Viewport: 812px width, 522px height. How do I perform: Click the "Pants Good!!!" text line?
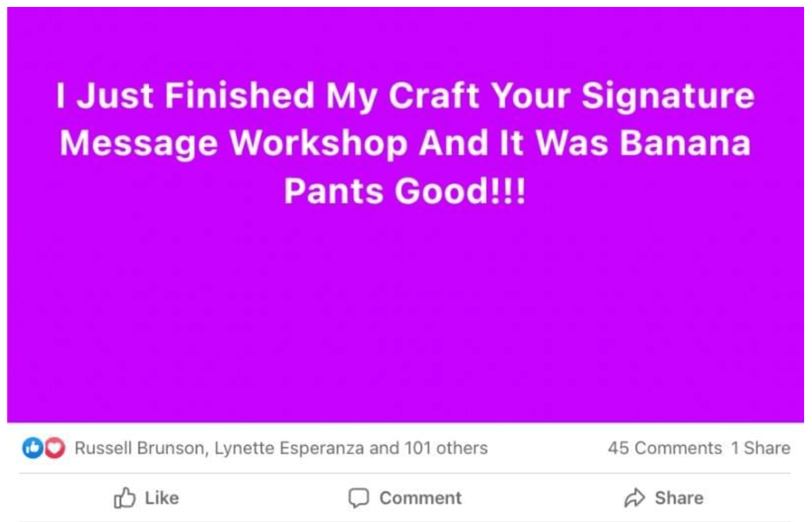[405, 191]
